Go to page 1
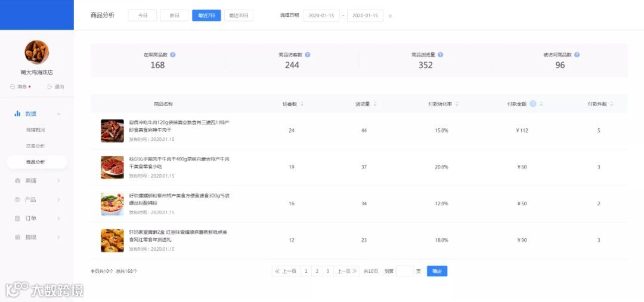644x302 pixels. pos(306,271)
